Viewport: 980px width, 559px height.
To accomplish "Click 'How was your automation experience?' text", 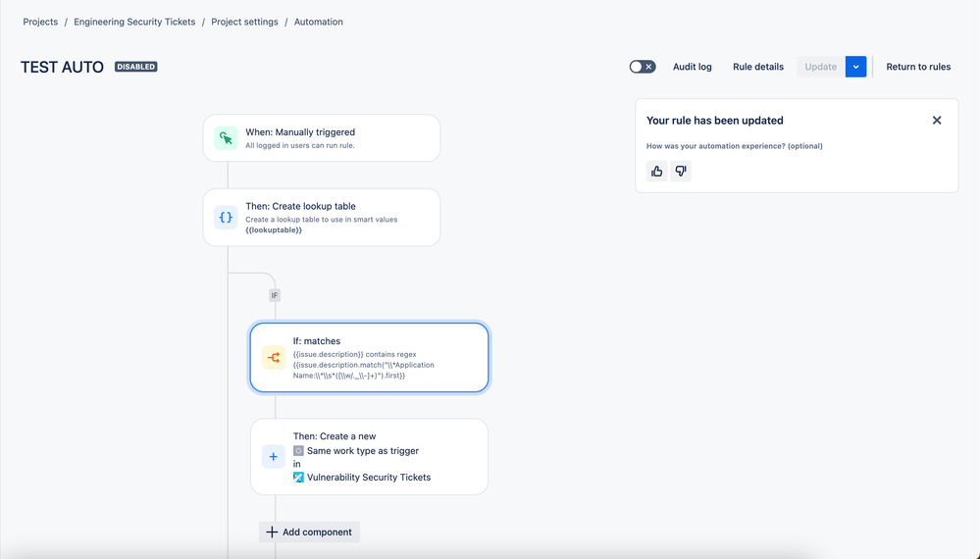I will coord(735,146).
